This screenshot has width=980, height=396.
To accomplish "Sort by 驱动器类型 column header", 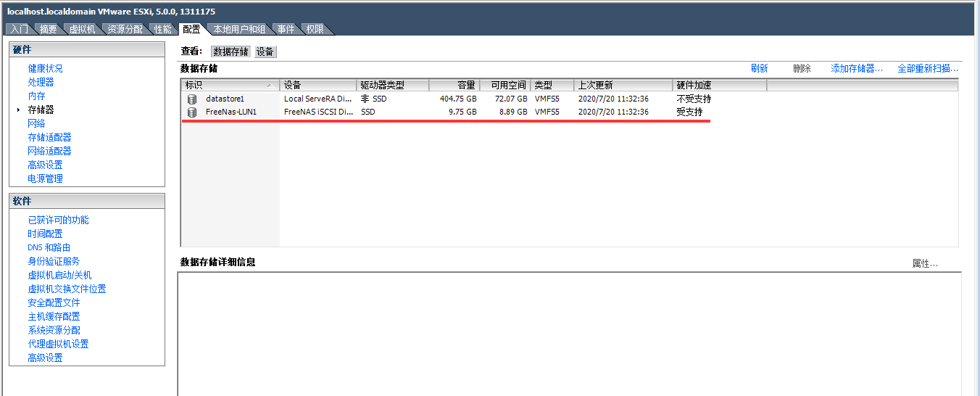I will click(x=393, y=86).
